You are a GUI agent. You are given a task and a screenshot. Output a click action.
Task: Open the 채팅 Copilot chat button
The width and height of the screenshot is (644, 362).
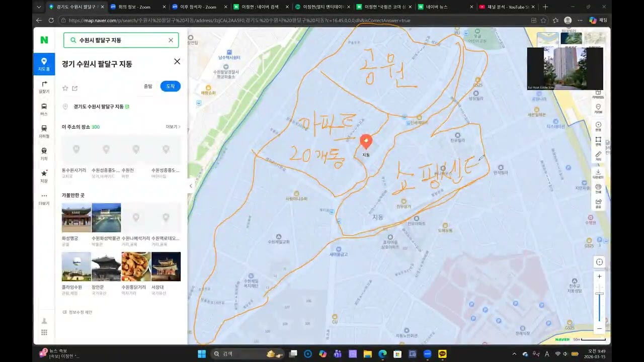click(598, 20)
